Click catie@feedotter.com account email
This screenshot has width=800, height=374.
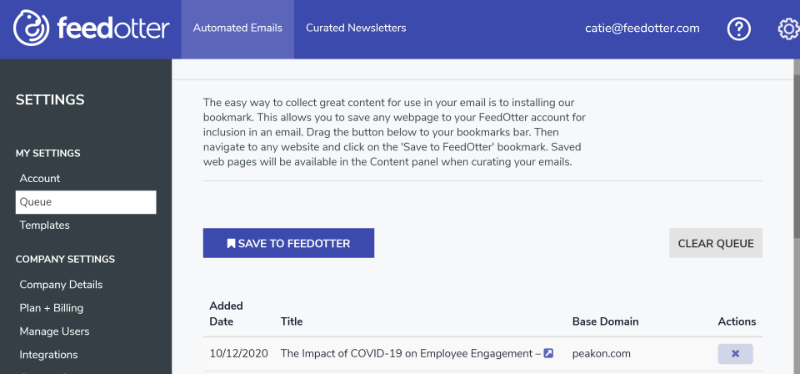pyautogui.click(x=642, y=29)
